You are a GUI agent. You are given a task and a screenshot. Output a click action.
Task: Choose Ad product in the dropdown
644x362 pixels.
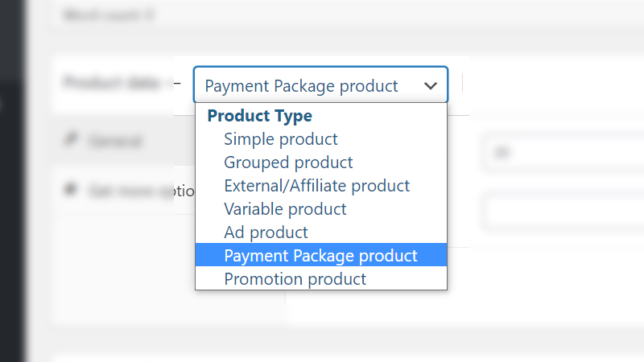(x=266, y=232)
